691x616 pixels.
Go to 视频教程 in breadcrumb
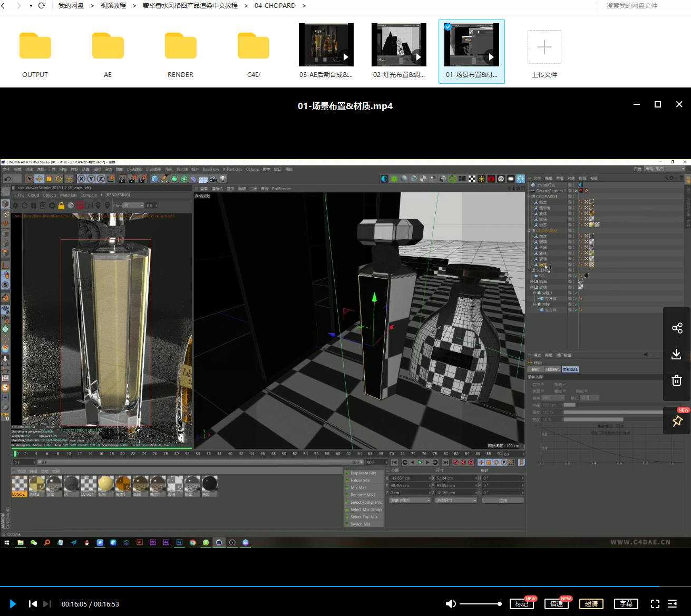point(113,6)
